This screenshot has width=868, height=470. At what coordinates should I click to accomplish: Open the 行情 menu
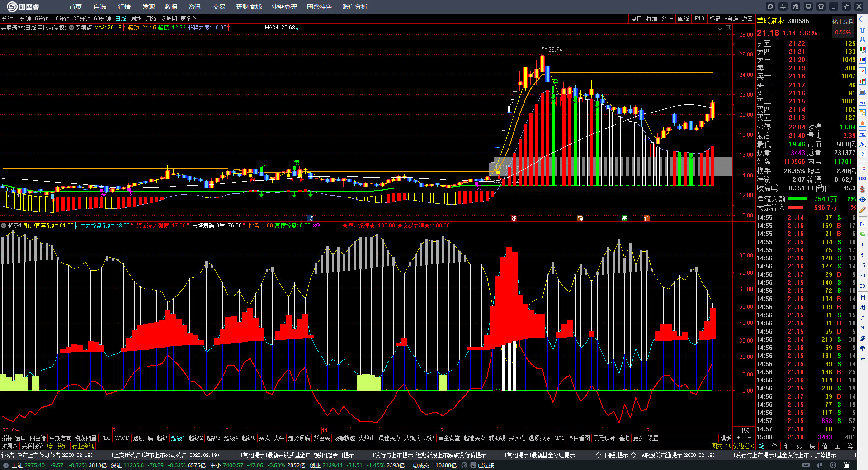[124, 7]
